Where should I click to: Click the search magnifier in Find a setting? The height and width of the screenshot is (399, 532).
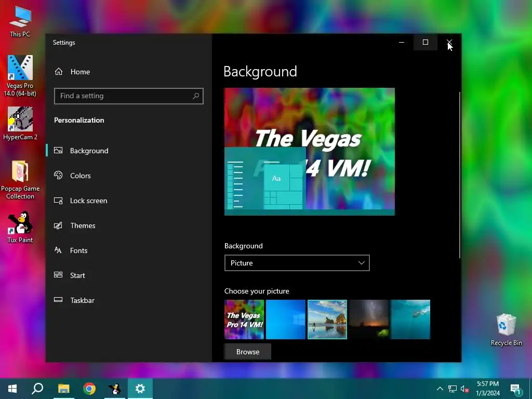(x=196, y=96)
